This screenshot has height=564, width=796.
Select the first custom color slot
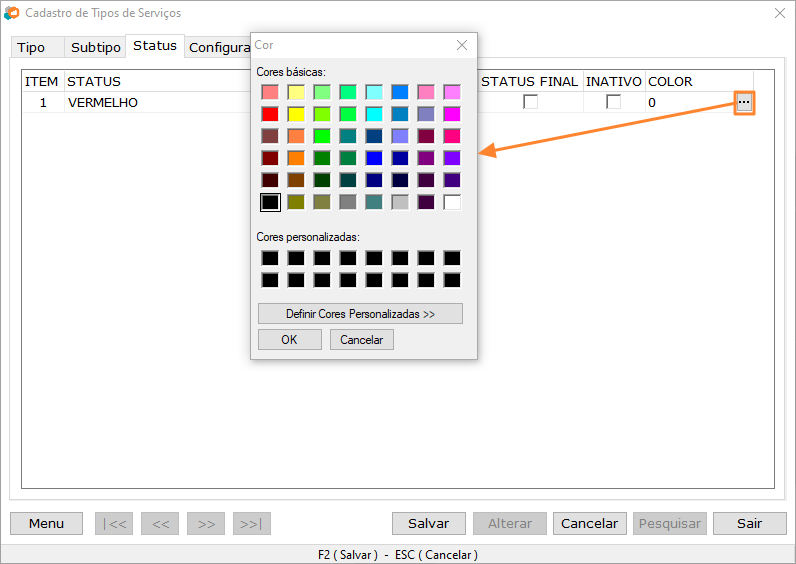pos(270,258)
